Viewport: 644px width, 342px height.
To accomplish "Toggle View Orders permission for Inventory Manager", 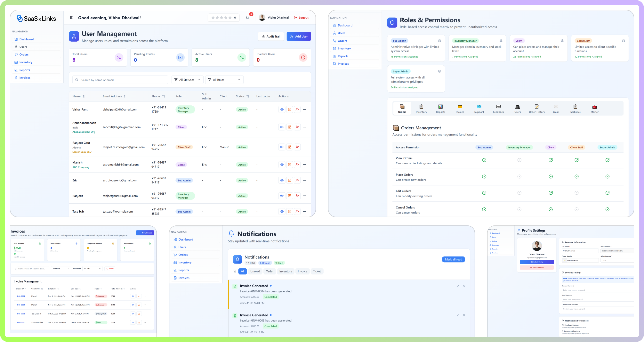I will click(x=519, y=160).
